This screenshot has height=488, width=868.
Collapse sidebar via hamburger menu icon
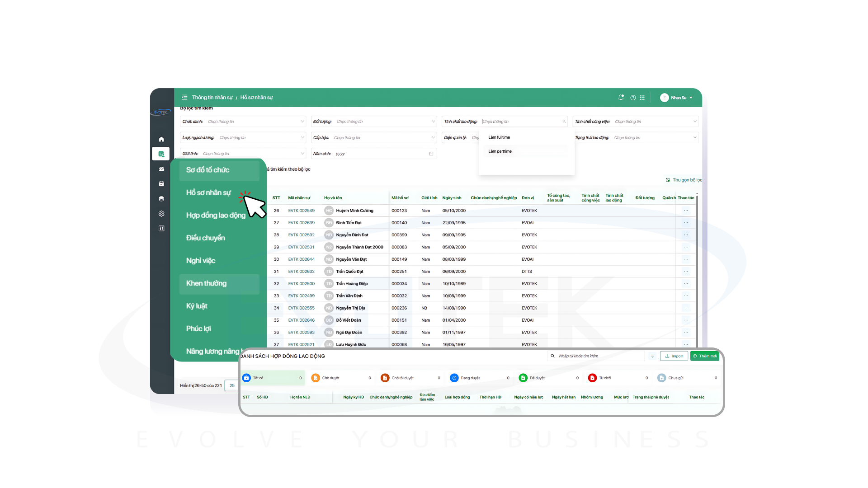(184, 97)
